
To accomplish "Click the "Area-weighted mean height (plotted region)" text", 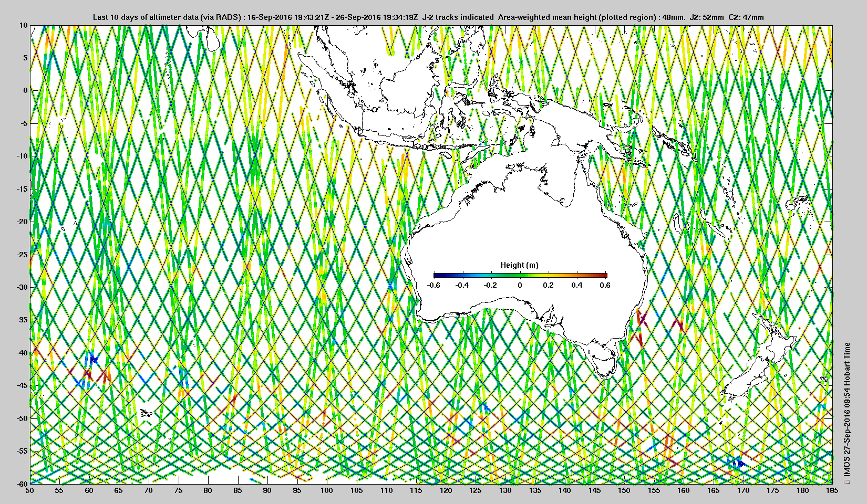I will click(x=577, y=17).
